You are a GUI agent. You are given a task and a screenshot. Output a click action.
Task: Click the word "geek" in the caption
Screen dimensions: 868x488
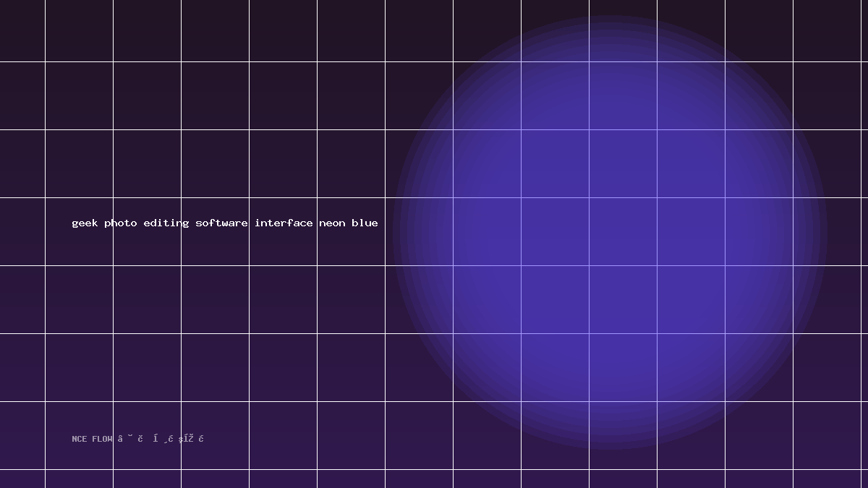pyautogui.click(x=85, y=223)
